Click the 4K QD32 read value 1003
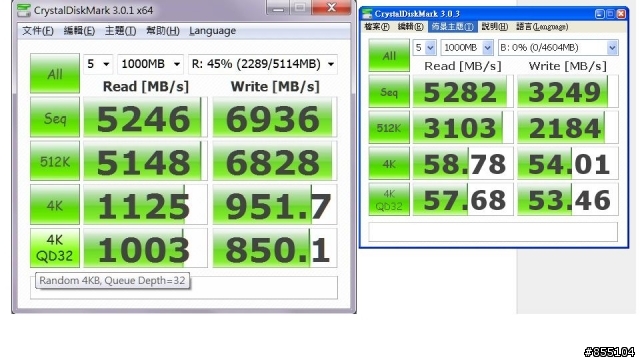Viewport: 640px width, 360px height. tap(145, 248)
